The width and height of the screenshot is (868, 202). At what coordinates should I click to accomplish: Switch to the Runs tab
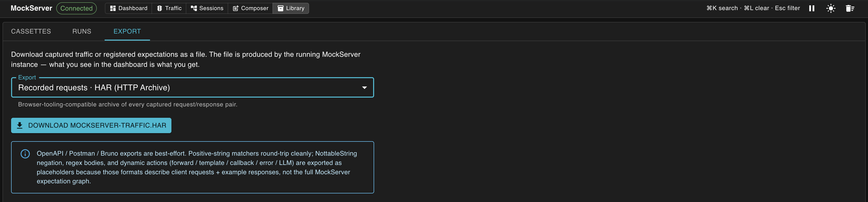pos(82,31)
